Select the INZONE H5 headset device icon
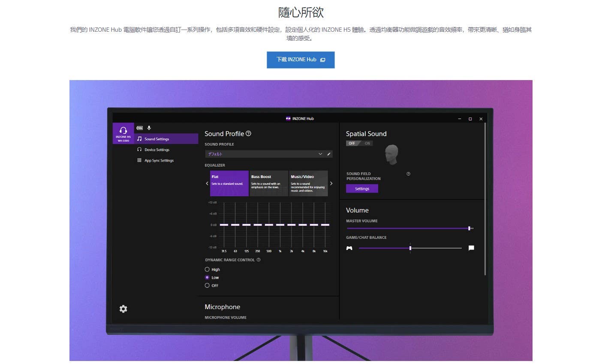611x364 pixels. coord(123,134)
